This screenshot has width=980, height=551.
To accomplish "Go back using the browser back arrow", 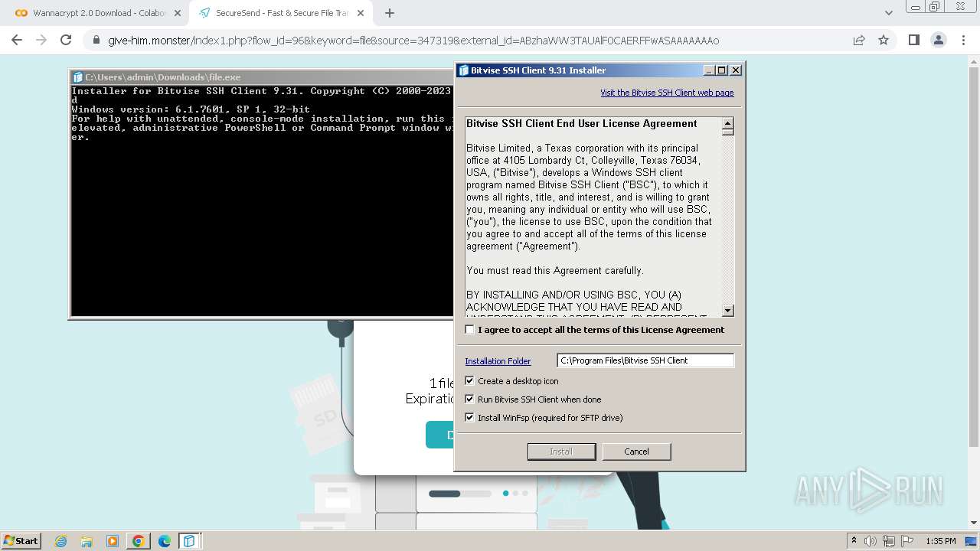I will click(17, 40).
